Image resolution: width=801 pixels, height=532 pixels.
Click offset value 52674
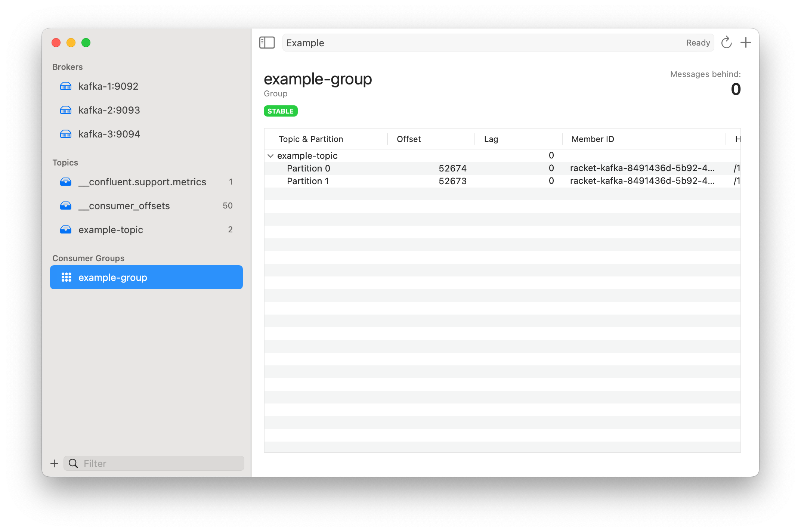452,168
